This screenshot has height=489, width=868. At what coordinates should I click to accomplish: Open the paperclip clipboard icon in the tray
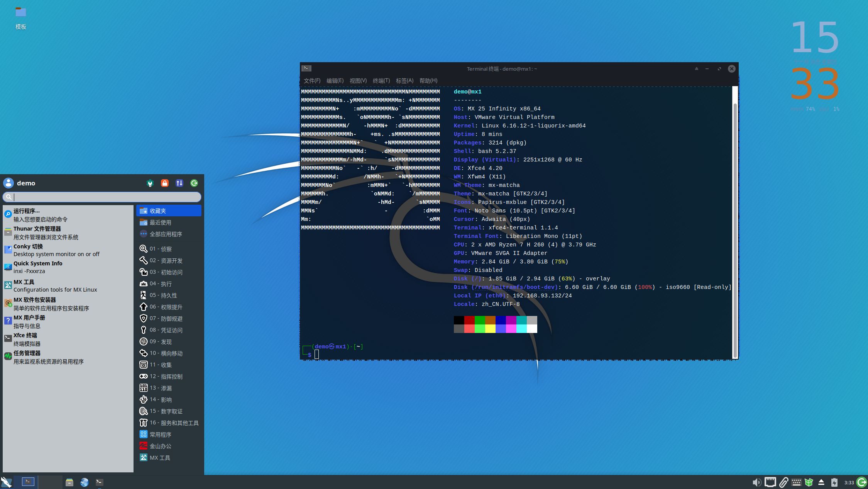click(x=783, y=482)
